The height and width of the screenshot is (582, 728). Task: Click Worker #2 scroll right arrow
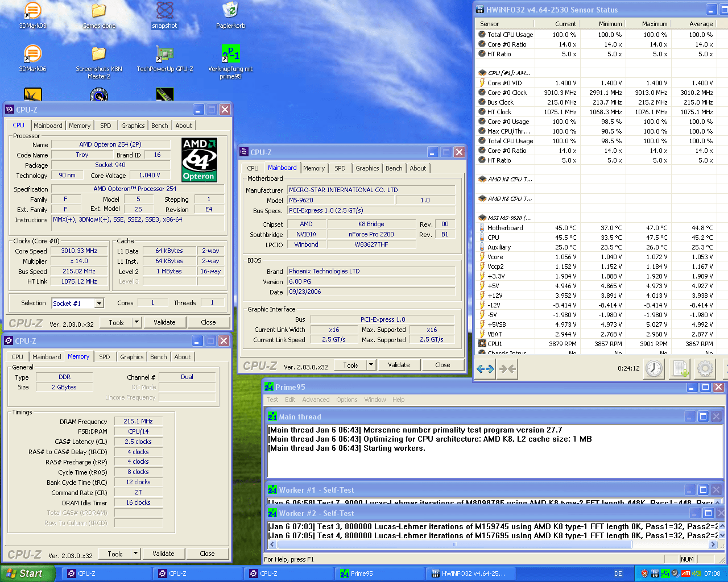coord(712,544)
